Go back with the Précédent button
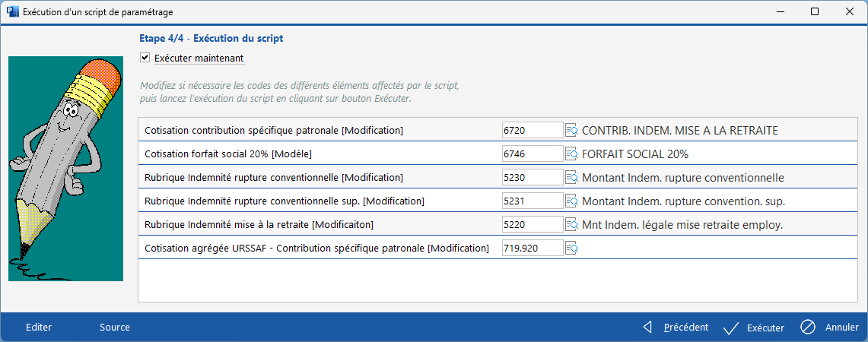Viewport: 868px width, 342px height. pyautogui.click(x=676, y=328)
